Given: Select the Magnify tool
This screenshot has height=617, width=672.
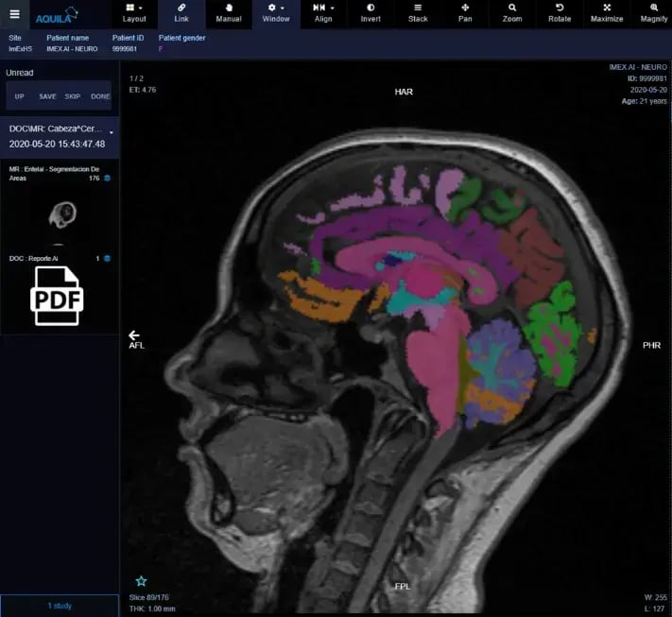Looking at the screenshot, I should click(653, 12).
